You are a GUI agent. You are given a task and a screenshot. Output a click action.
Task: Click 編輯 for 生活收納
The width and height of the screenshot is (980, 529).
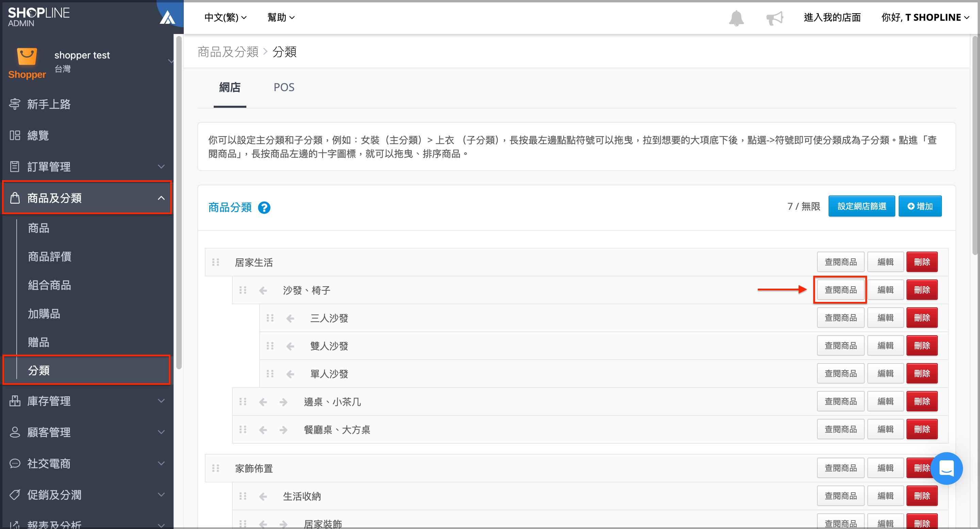pyautogui.click(x=885, y=496)
